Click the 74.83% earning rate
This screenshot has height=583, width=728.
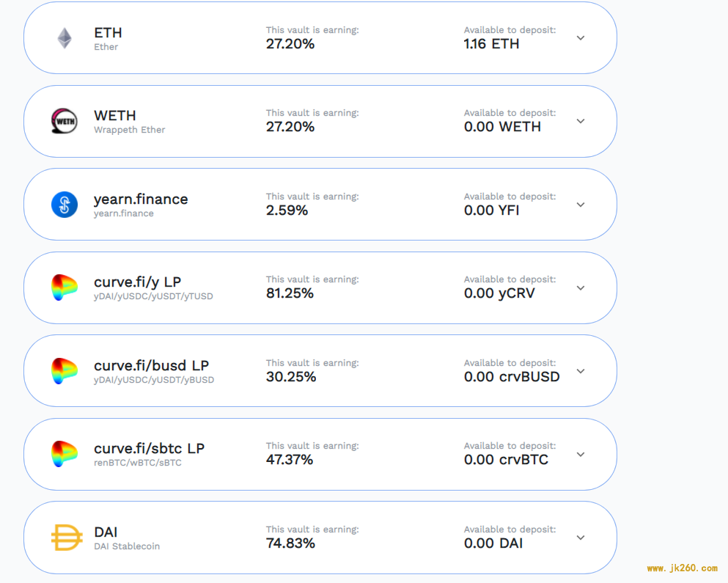pyautogui.click(x=290, y=543)
